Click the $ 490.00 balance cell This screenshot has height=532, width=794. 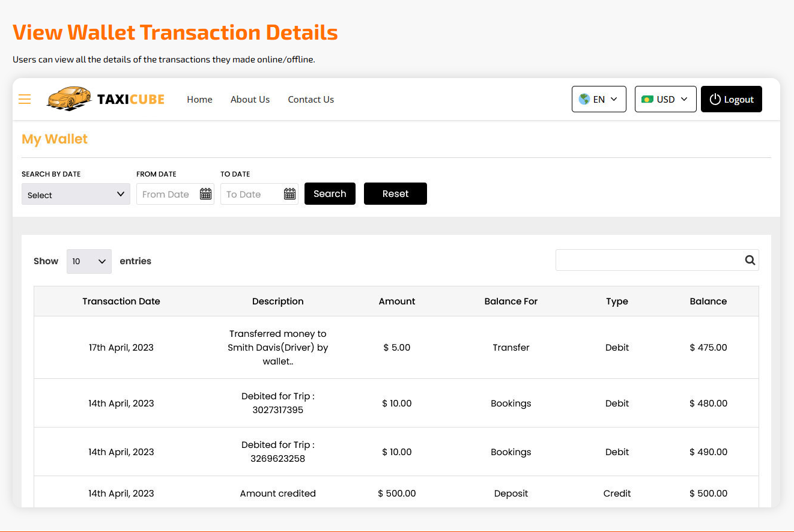708,452
